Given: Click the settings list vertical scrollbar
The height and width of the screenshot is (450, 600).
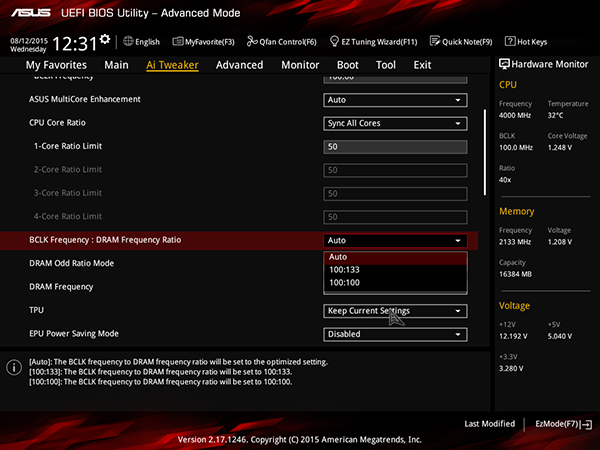Looking at the screenshot, I should point(485,152).
